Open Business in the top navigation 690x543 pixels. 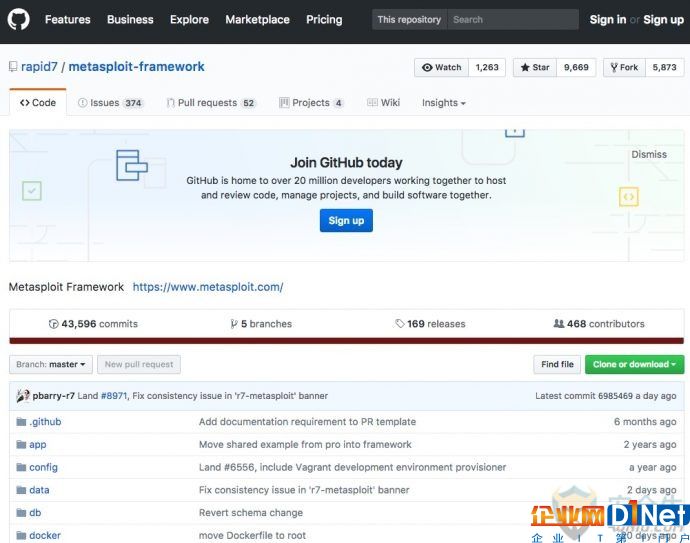click(130, 19)
